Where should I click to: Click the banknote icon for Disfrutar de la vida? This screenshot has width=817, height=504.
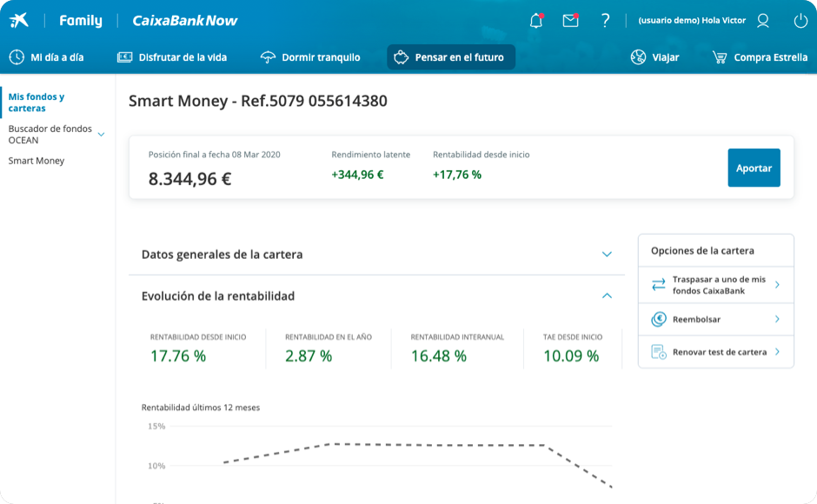124,57
